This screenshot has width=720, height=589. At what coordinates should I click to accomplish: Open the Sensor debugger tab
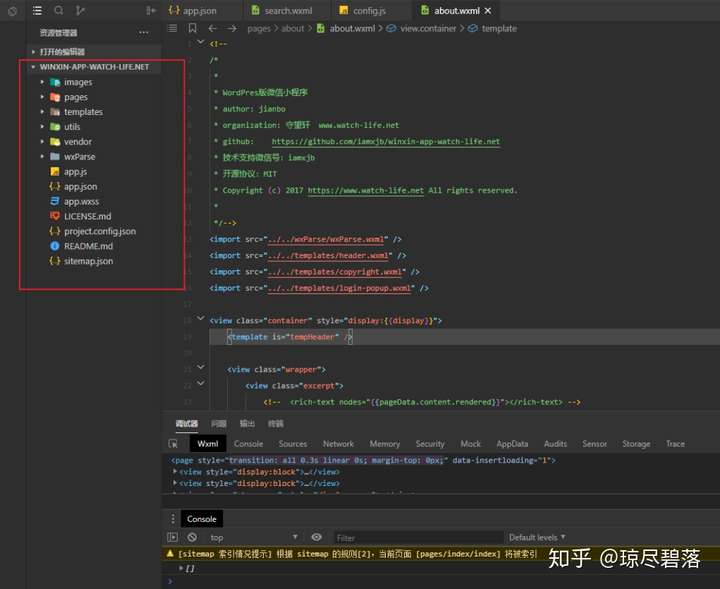[x=594, y=443]
